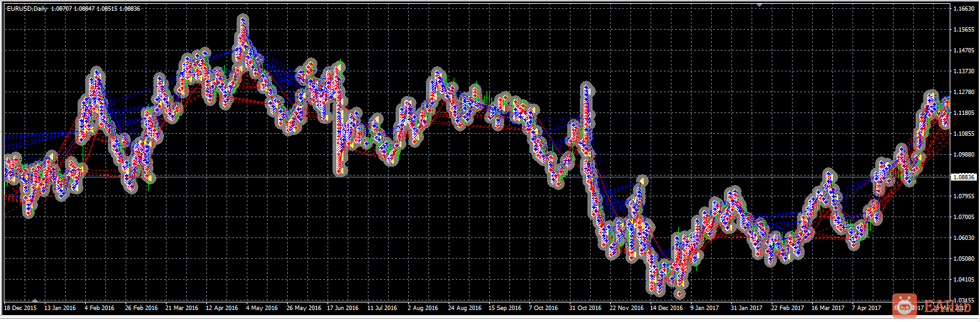Viewport: 980px width, 322px height.
Task: Click the 16 Mar 2017 date label
Action: pos(829,308)
